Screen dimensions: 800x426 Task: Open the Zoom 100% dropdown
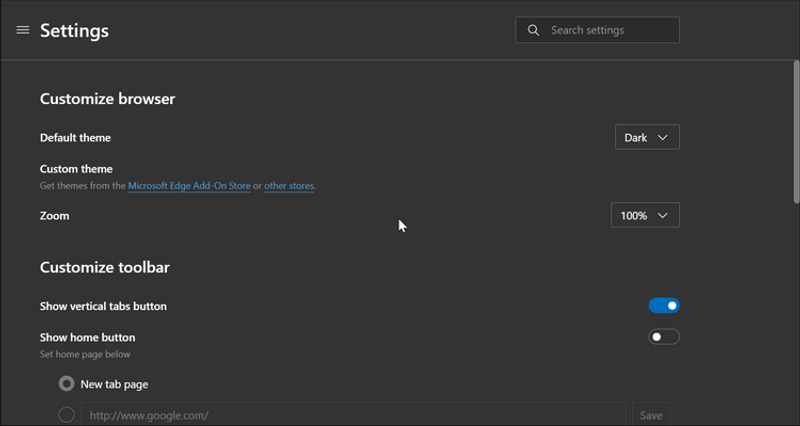click(645, 215)
